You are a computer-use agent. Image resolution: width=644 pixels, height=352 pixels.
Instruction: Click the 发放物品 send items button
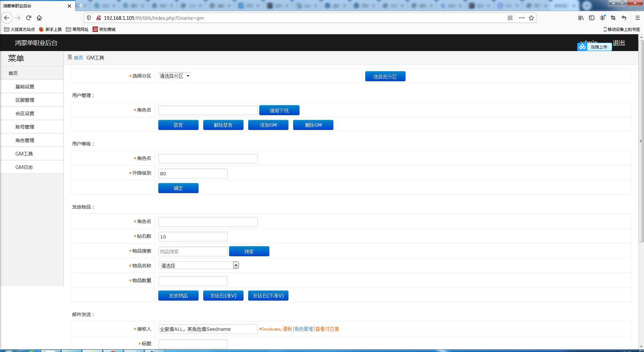178,296
